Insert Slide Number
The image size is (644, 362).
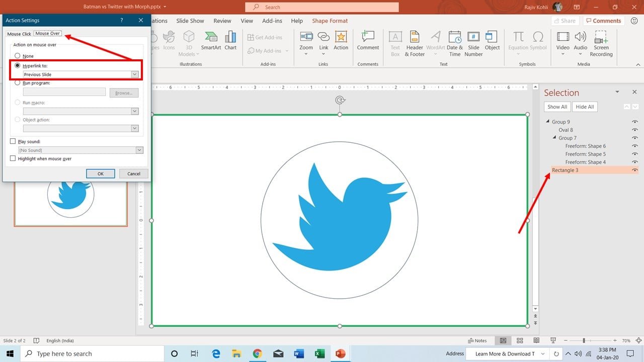pos(473,43)
